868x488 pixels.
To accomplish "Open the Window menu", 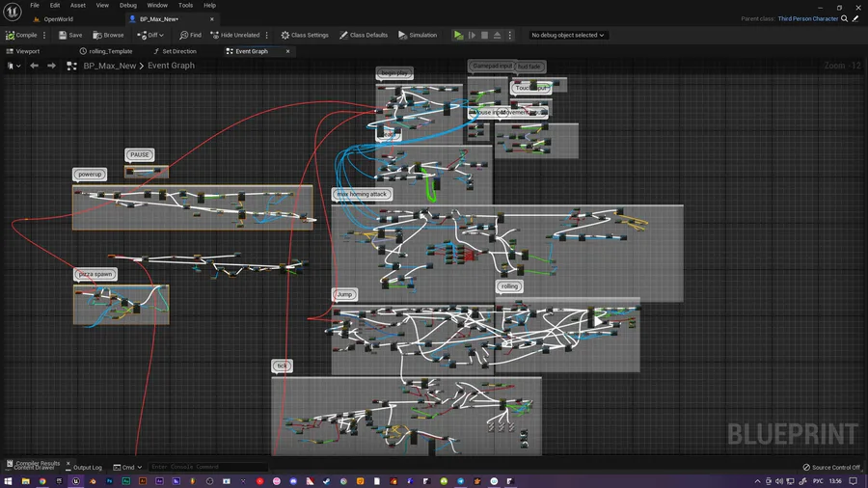I will pyautogui.click(x=157, y=5).
